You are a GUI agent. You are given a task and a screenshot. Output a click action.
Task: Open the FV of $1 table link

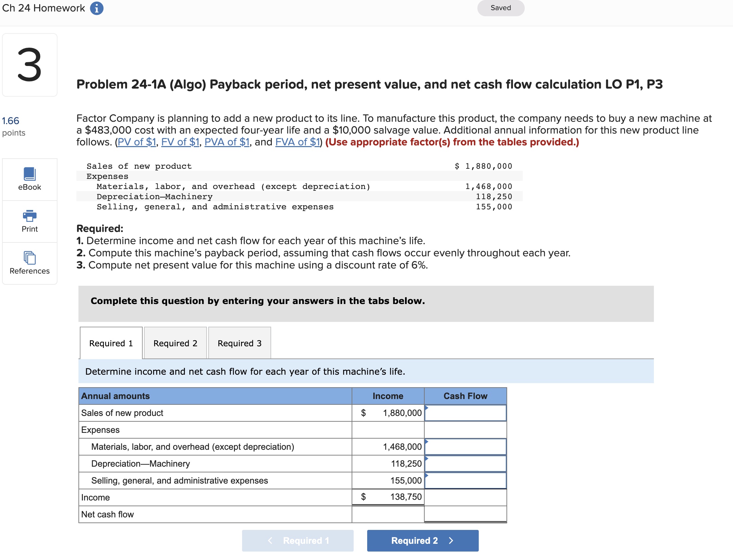coord(181,142)
